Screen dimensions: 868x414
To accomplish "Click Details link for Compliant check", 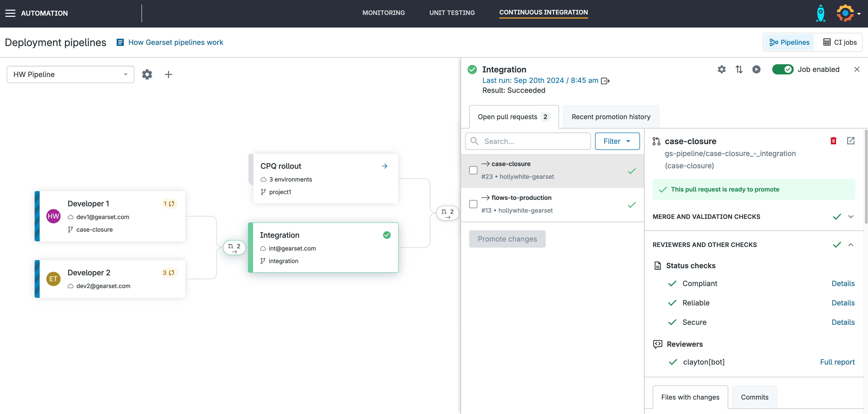I will point(843,284).
